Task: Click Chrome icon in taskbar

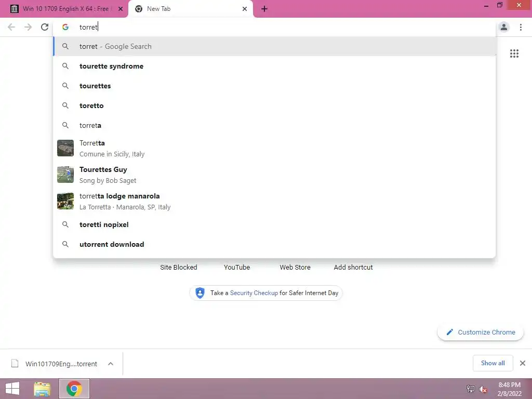Action: 74,389
